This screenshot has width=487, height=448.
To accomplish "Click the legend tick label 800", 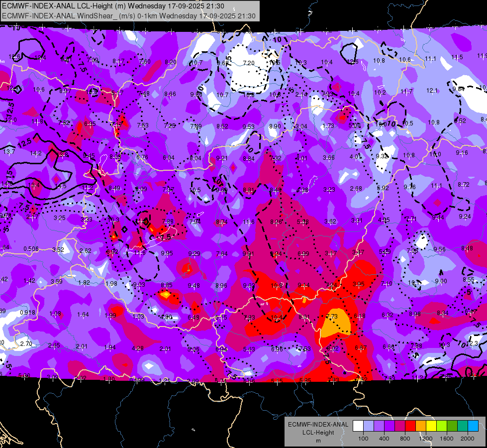I will click(x=405, y=439).
